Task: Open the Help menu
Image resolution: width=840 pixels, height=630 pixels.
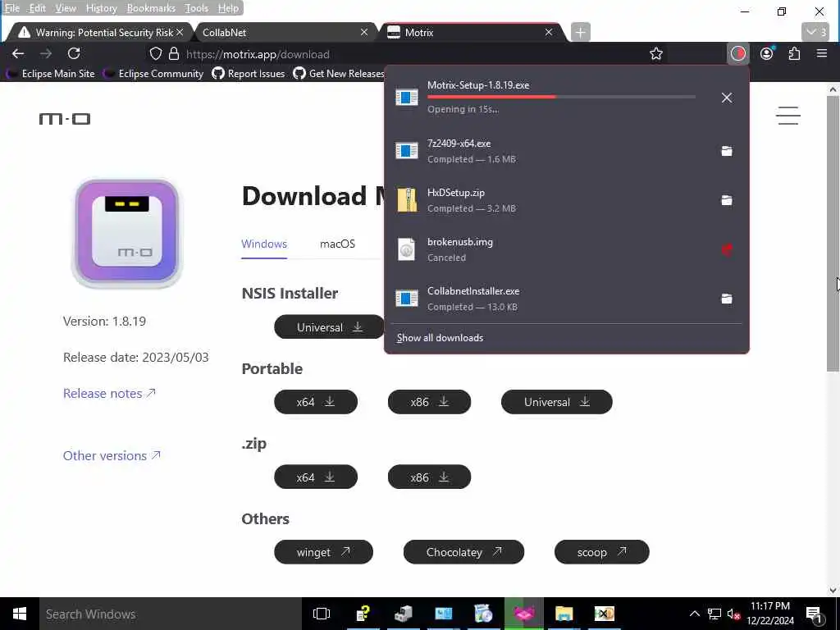Action: tap(228, 8)
